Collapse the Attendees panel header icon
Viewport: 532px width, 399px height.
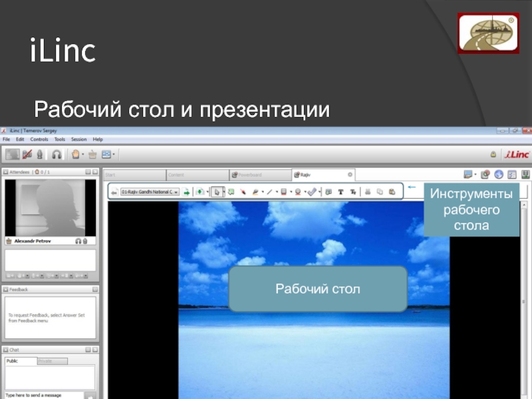click(x=5, y=172)
